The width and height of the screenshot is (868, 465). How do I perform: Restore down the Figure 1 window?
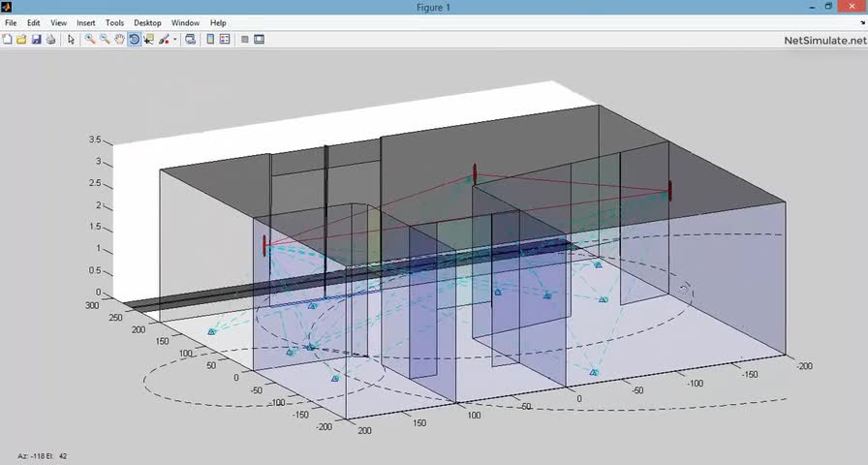pyautogui.click(x=828, y=7)
